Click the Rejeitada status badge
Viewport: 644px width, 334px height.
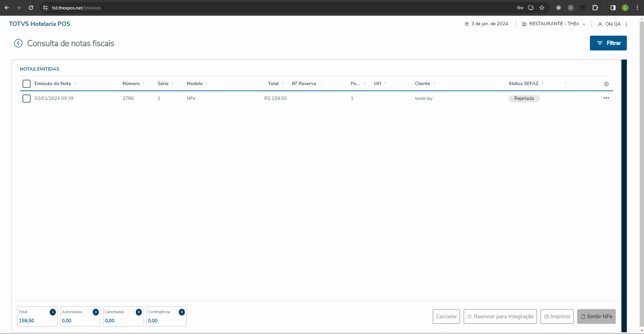tap(524, 99)
